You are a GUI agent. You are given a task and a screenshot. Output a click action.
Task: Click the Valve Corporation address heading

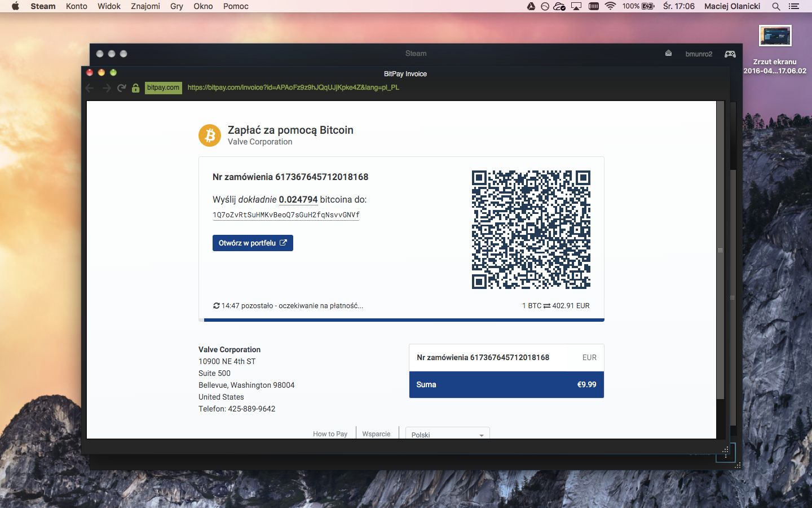pos(230,349)
